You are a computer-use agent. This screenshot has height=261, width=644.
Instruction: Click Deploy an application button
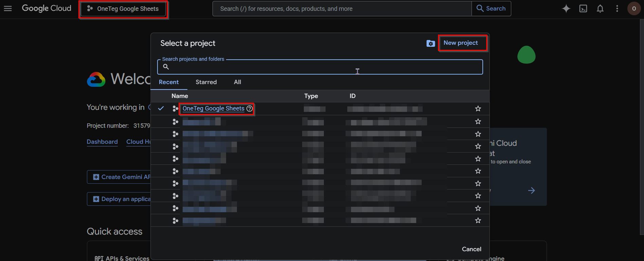point(119,199)
